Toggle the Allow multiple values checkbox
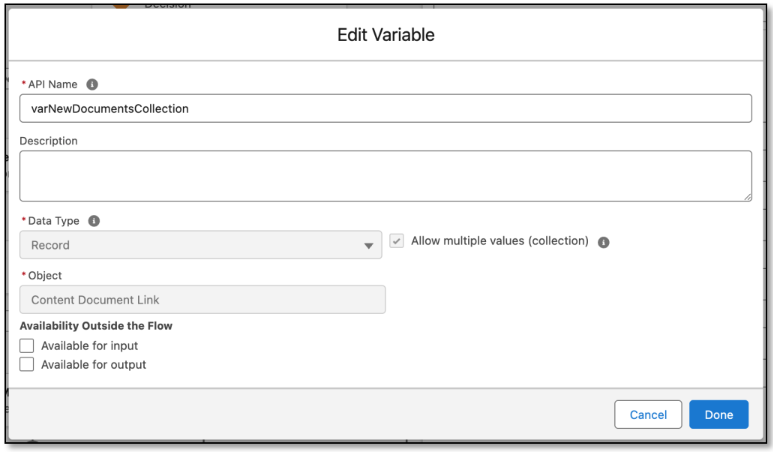 pyautogui.click(x=397, y=243)
